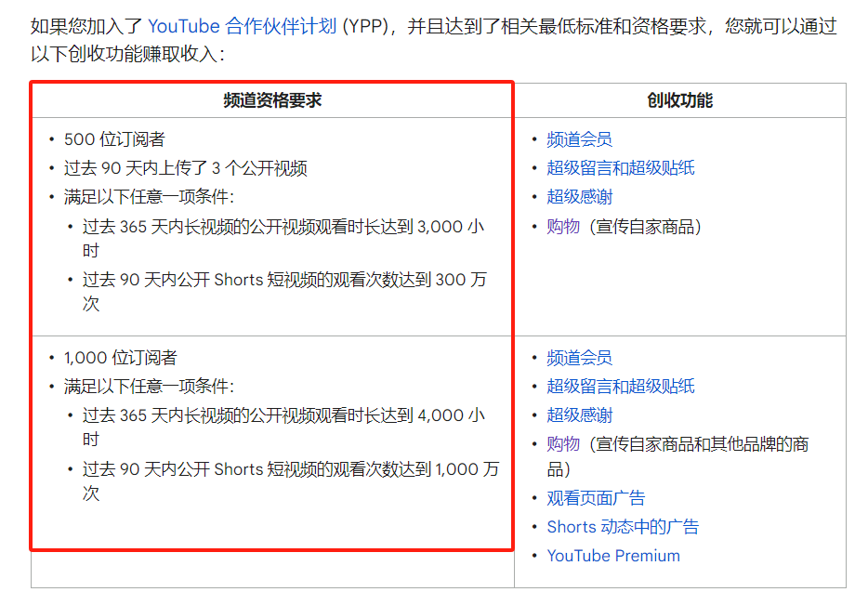The height and width of the screenshot is (592, 868).
Task: Click 超级感谢 link in the 500-subscriber row
Action: pyautogui.click(x=579, y=197)
